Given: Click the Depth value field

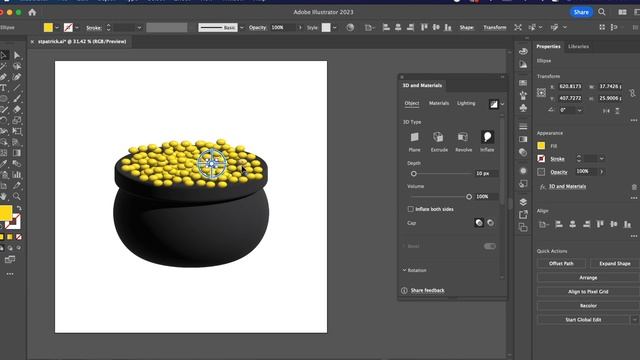Looking at the screenshot, I should (486, 173).
